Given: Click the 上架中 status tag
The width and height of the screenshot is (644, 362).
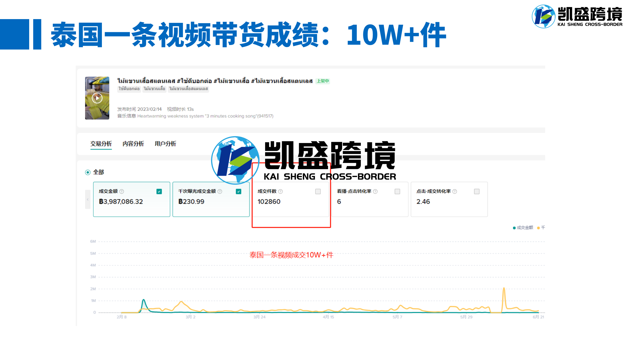Looking at the screenshot, I should [323, 81].
